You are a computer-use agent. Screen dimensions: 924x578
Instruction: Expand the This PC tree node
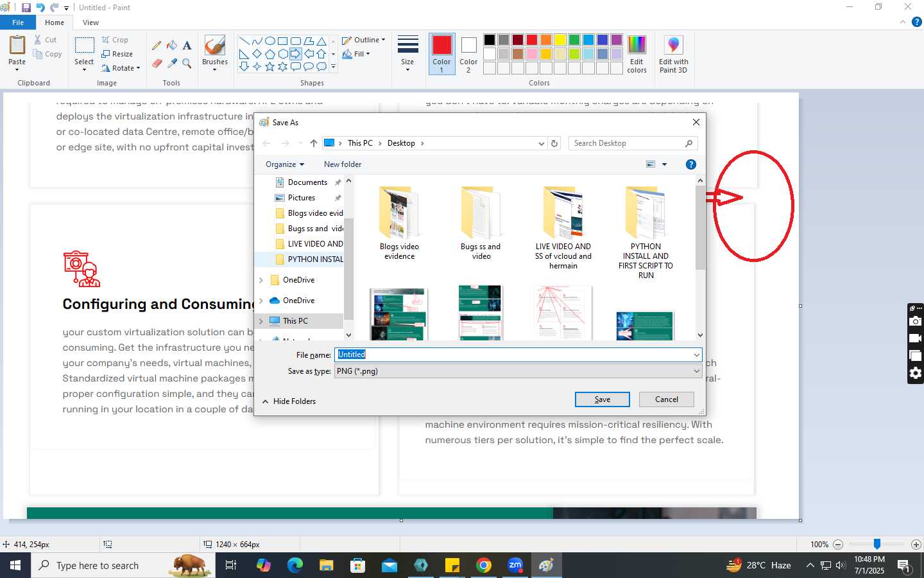[261, 321]
